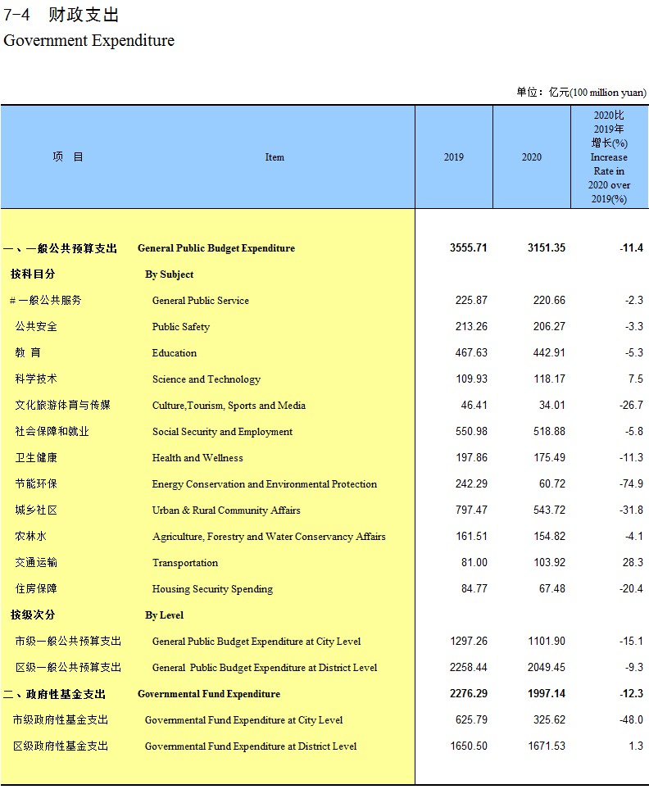Select the General Public Budget Expenditure heading
Image resolution: width=649 pixels, height=812 pixels.
click(x=216, y=248)
